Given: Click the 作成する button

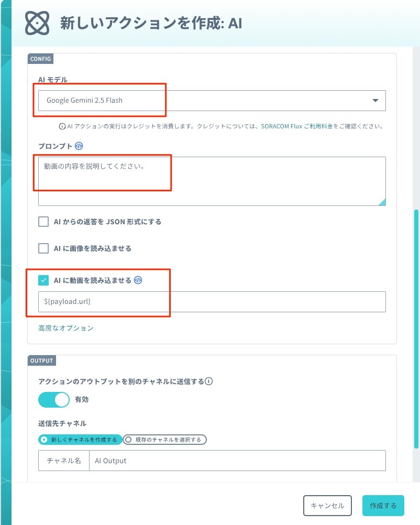Looking at the screenshot, I should (383, 506).
